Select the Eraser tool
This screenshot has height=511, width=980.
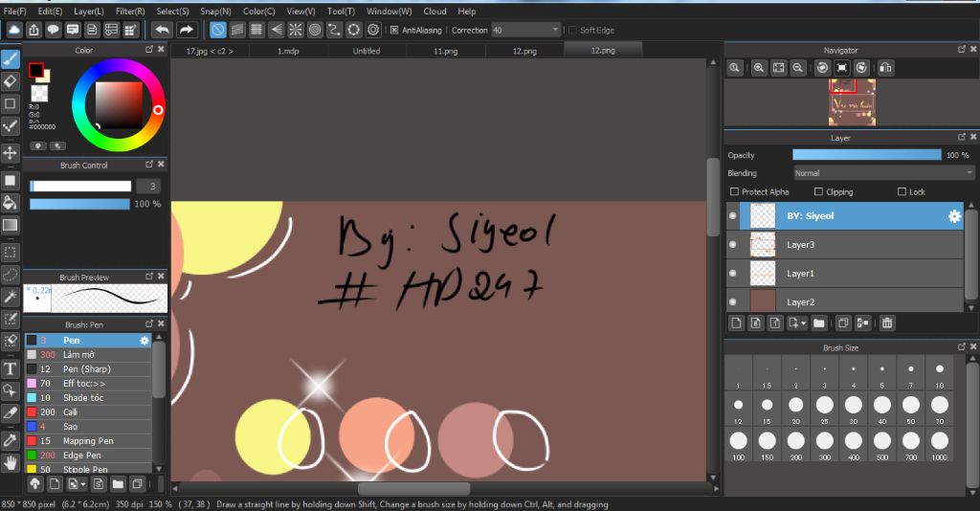(10, 81)
